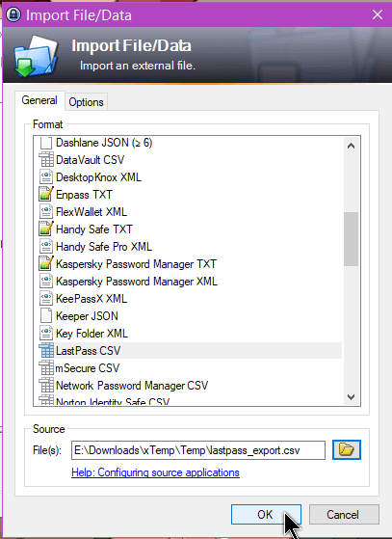This screenshot has height=539, width=392.
Task: Select the LastPass CSV table icon
Action: 46,351
